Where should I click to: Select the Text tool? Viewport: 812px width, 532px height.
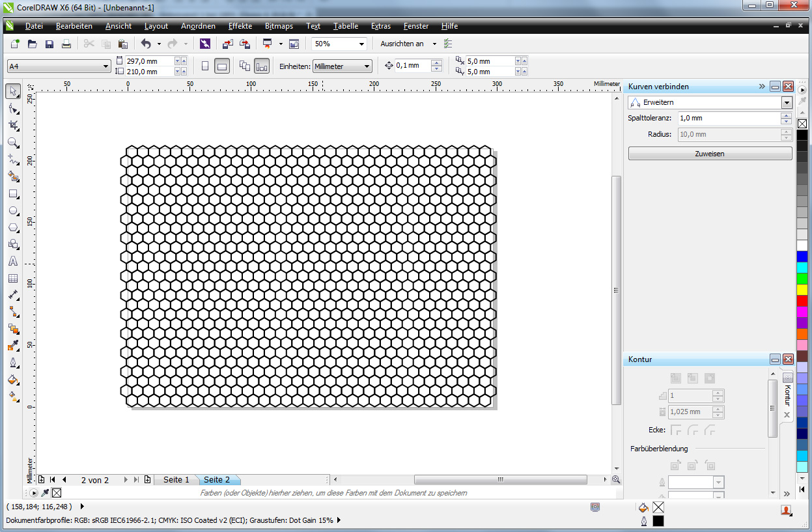click(x=13, y=261)
